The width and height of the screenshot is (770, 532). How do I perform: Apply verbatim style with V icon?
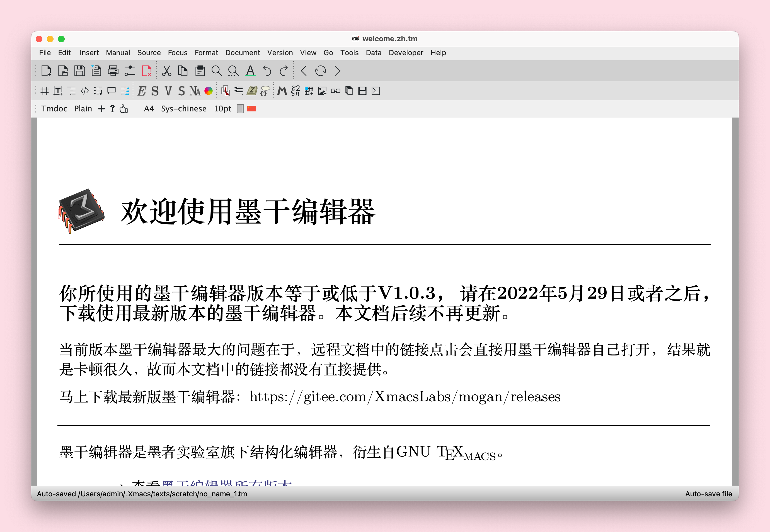coord(168,91)
